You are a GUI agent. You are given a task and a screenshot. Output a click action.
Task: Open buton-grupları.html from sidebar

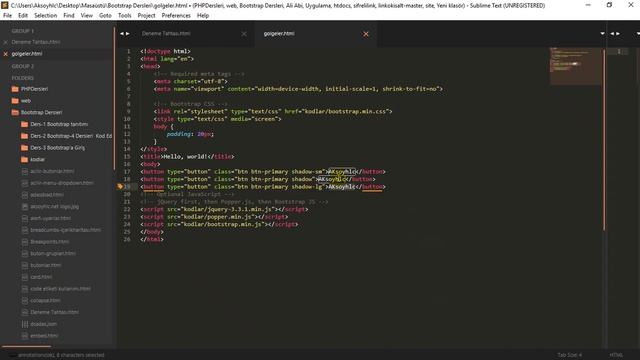pos(53,254)
